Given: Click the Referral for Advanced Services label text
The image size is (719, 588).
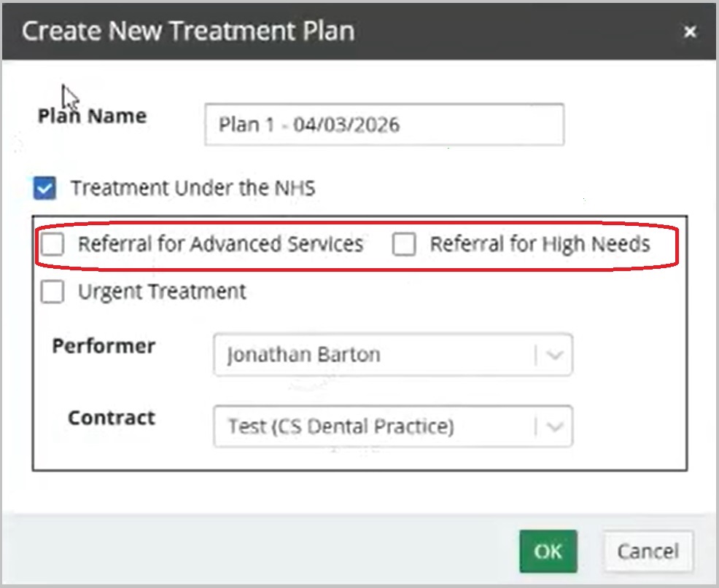Looking at the screenshot, I should click(220, 244).
